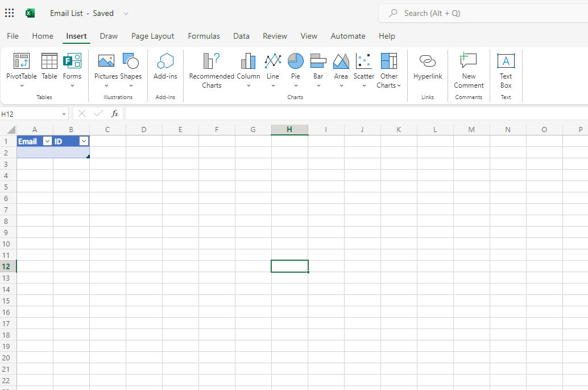Select cell A5 in the worksheet
The height and width of the screenshot is (390, 588).
[x=34, y=186]
